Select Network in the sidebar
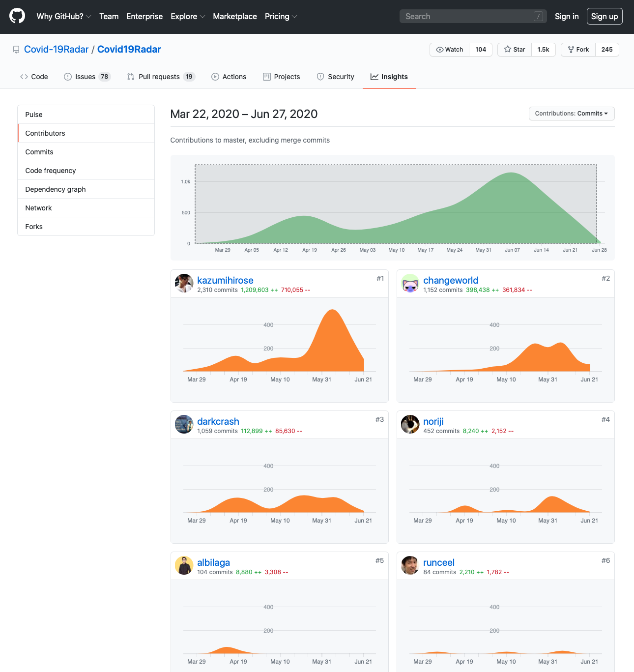This screenshot has height=672, width=634. click(x=86, y=208)
